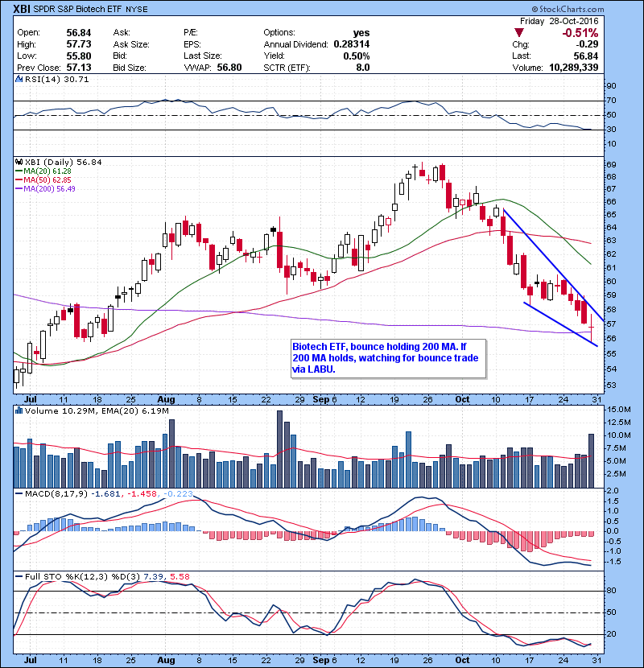The height and width of the screenshot is (668, 644).
Task: Click the last volume bar near 10.0M
Action: (591, 461)
